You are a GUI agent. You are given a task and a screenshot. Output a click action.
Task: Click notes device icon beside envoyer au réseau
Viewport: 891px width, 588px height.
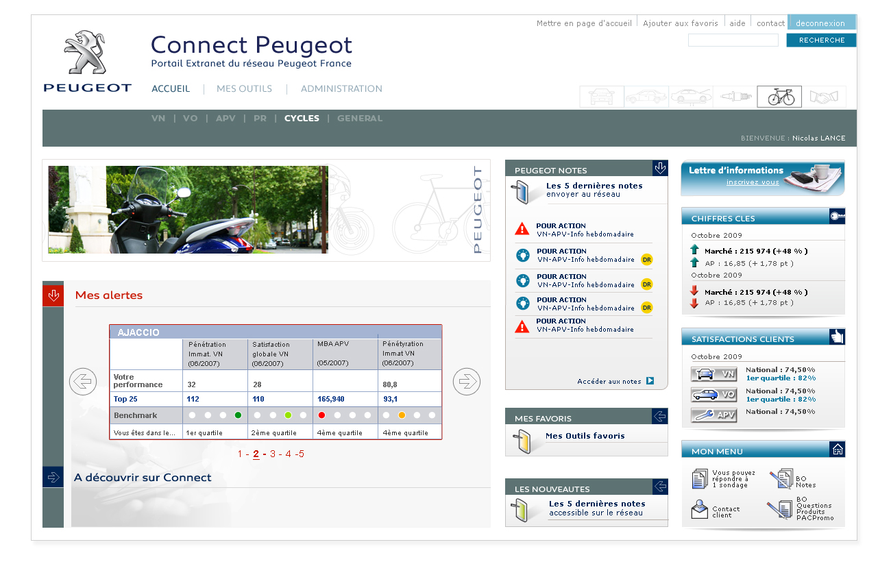[x=520, y=191]
